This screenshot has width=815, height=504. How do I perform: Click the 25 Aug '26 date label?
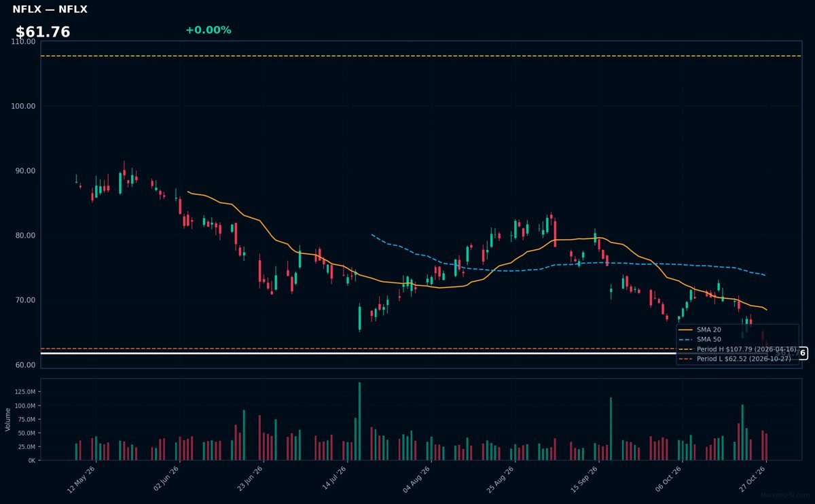(x=501, y=480)
